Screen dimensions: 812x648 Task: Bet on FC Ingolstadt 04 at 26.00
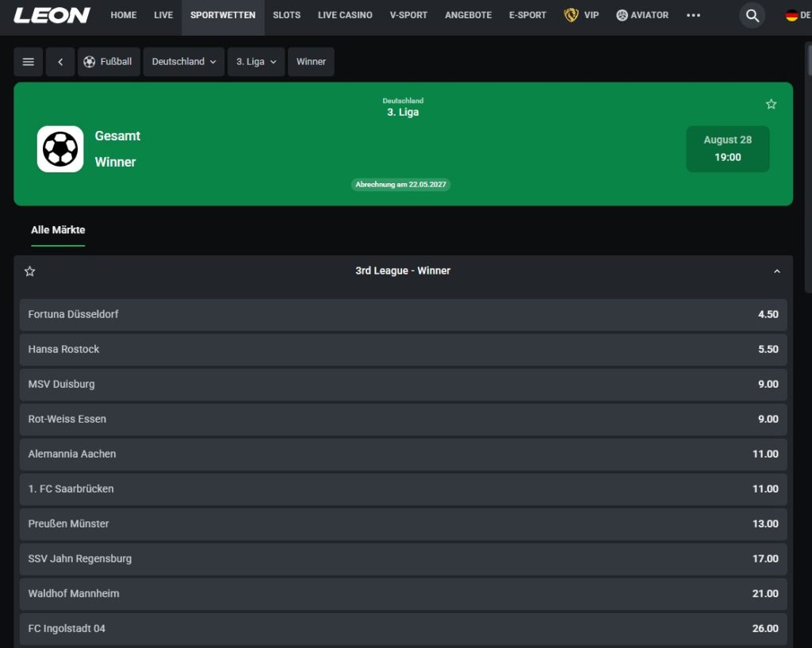pyautogui.click(x=404, y=628)
